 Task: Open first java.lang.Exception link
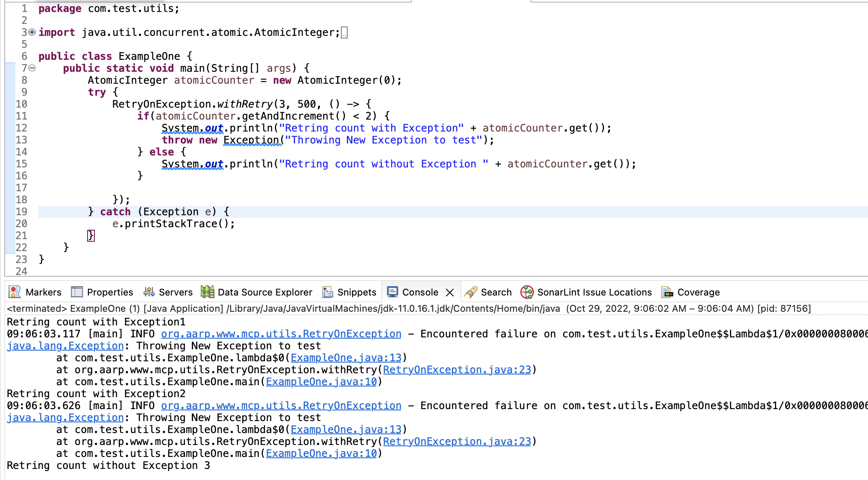pos(65,346)
